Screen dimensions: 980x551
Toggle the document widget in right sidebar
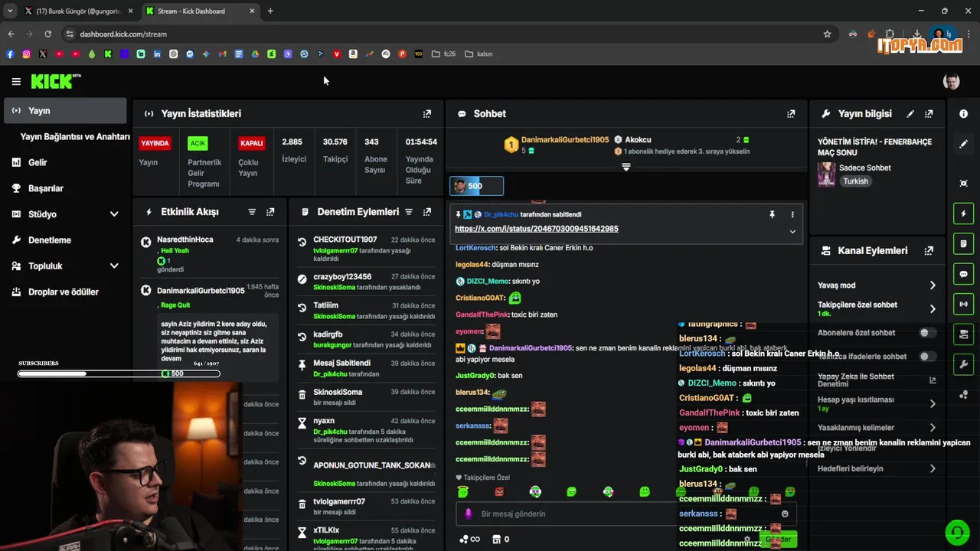tap(964, 244)
